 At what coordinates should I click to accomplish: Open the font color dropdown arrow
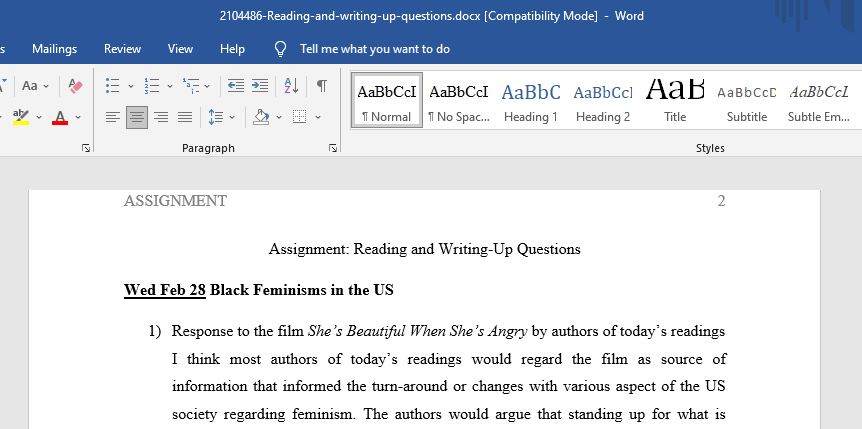[x=78, y=117]
